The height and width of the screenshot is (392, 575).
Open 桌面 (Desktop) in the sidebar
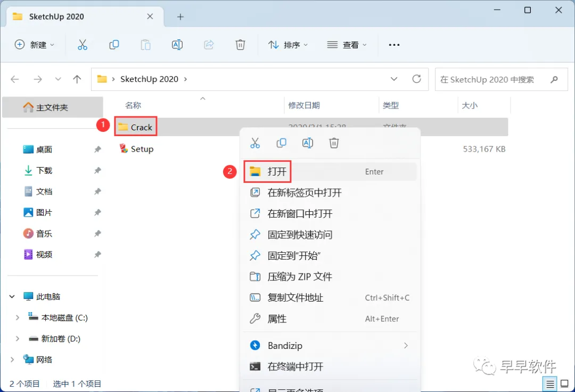click(44, 149)
